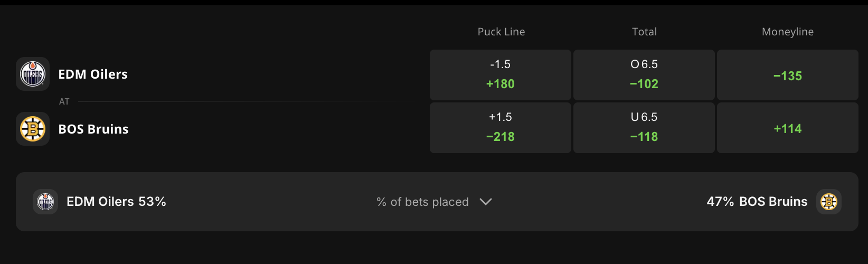Click the EDM Oilers 53% bet share
The width and height of the screenshot is (868, 264).
point(116,202)
